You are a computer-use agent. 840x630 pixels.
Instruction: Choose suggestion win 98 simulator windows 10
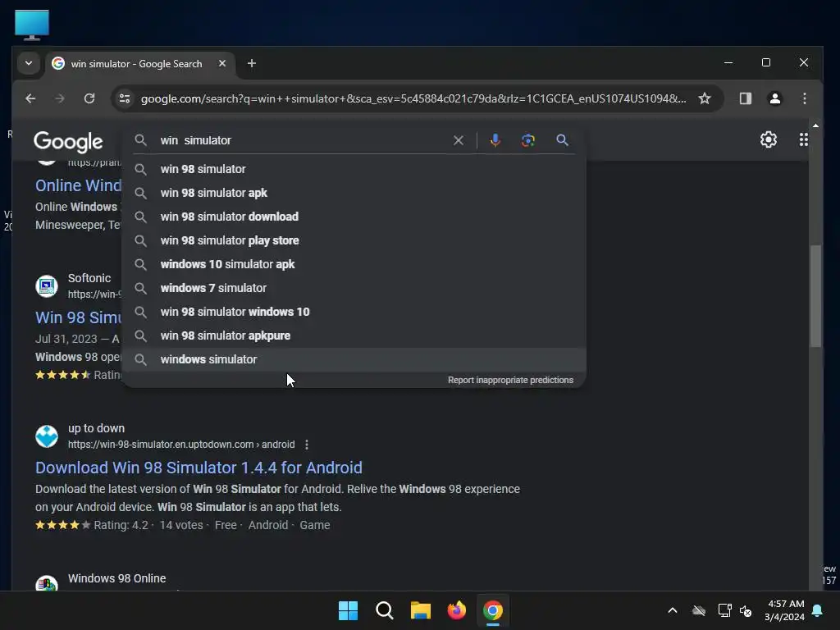tap(354, 312)
